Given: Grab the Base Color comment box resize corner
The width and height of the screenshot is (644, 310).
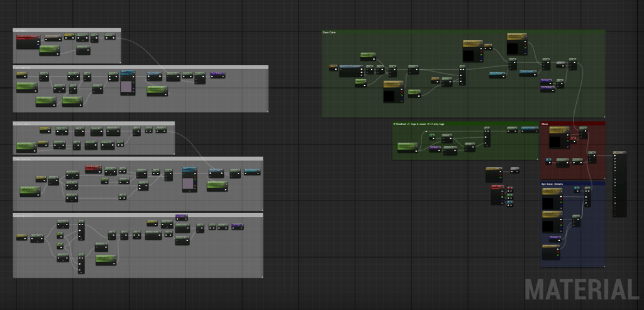Looking at the screenshot, I should [x=604, y=116].
